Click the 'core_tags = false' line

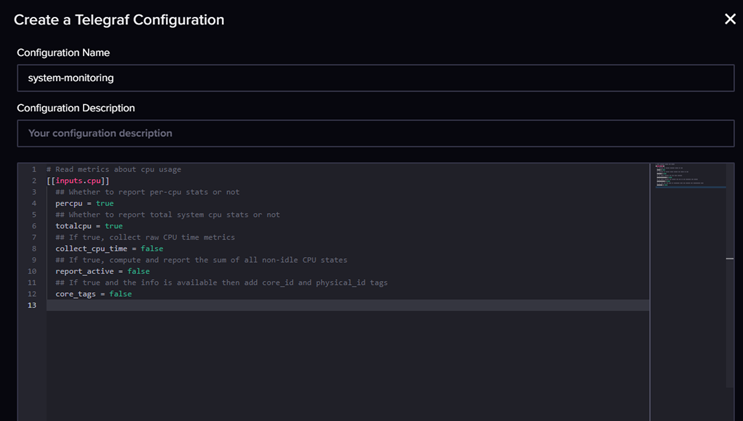pyautogui.click(x=93, y=294)
